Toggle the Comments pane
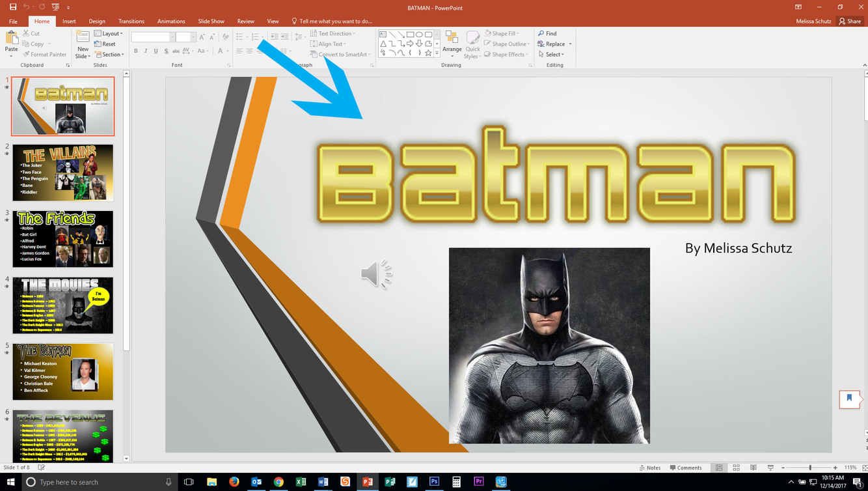This screenshot has height=491, width=868. pyautogui.click(x=686, y=468)
